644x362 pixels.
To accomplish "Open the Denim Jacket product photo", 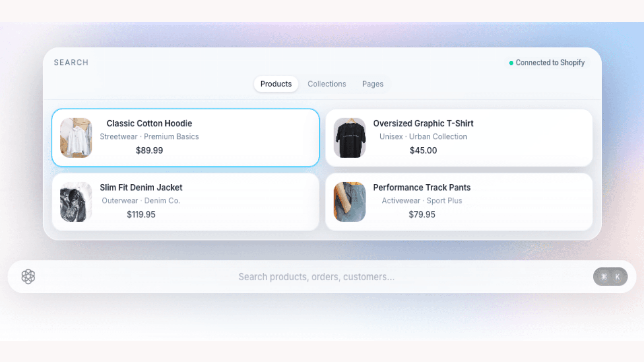I will point(76,202).
